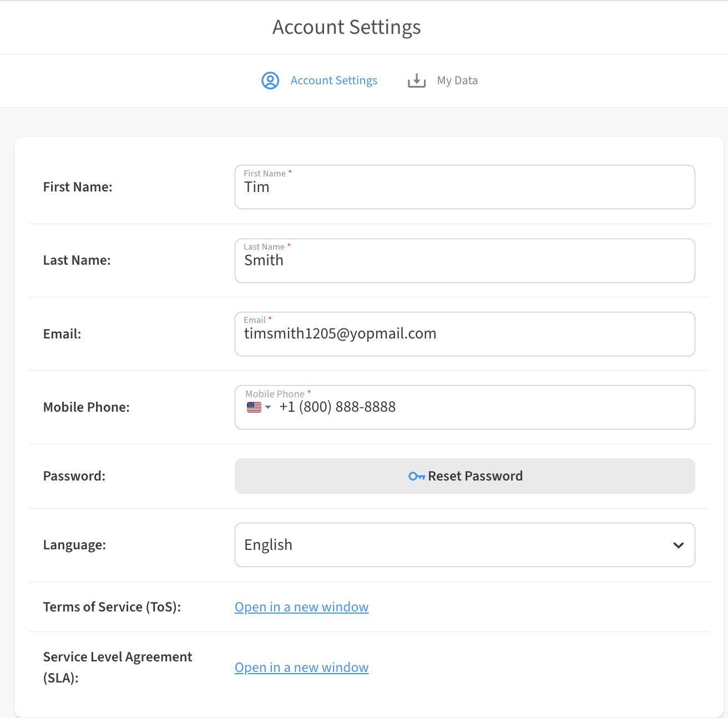Screen dimensions: 728x718
Task: Open Service Level Agreement link
Action: click(x=301, y=668)
